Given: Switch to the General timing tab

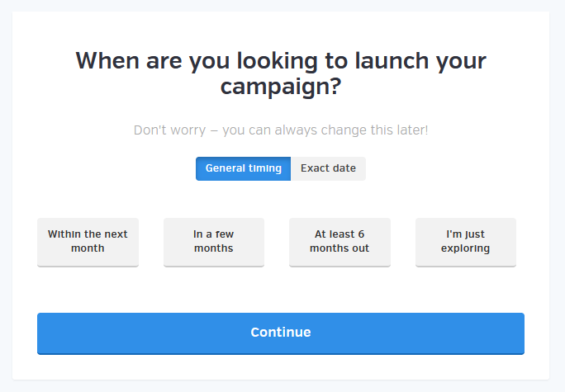Looking at the screenshot, I should (243, 168).
